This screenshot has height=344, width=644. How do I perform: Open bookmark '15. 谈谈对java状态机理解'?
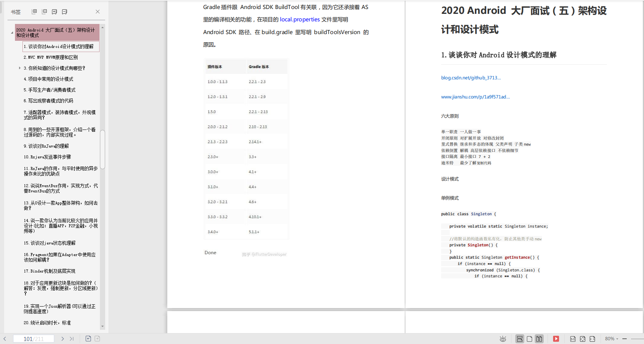[50, 243]
